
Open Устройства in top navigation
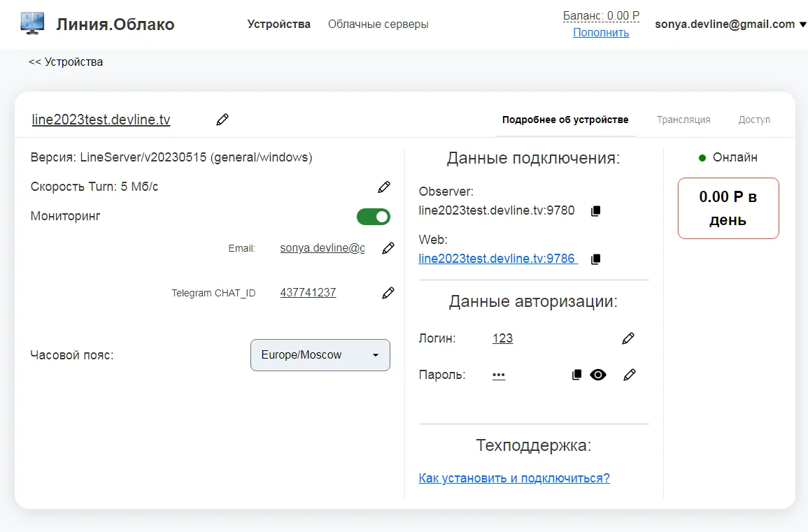pos(279,24)
